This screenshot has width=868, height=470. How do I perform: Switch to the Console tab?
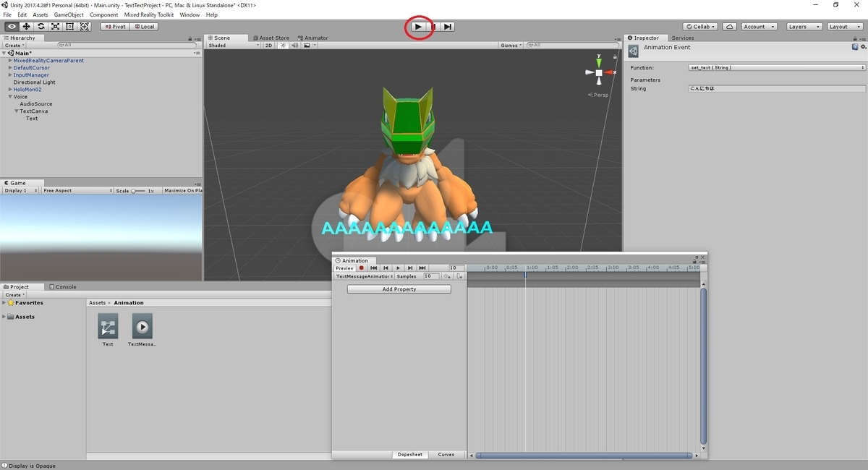point(63,287)
